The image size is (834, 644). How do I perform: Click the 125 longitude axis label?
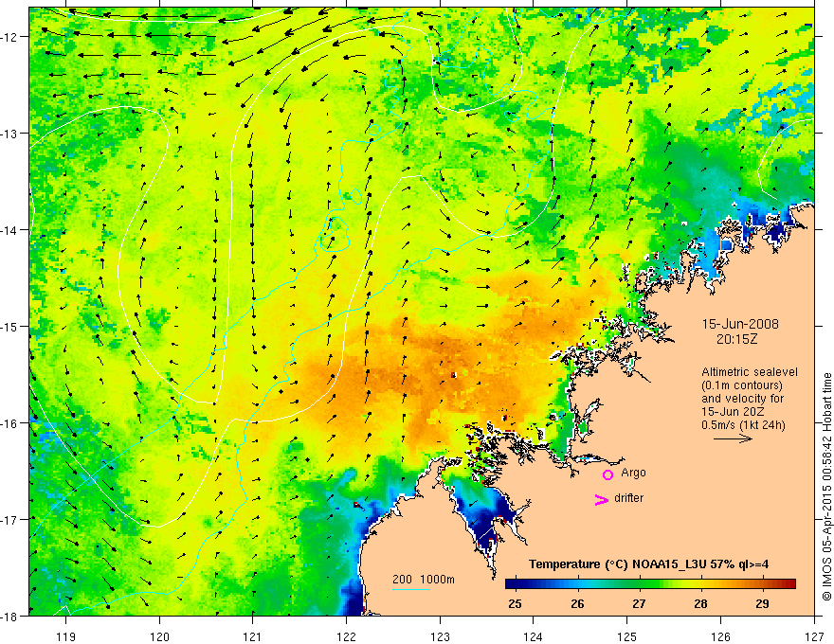click(627, 636)
